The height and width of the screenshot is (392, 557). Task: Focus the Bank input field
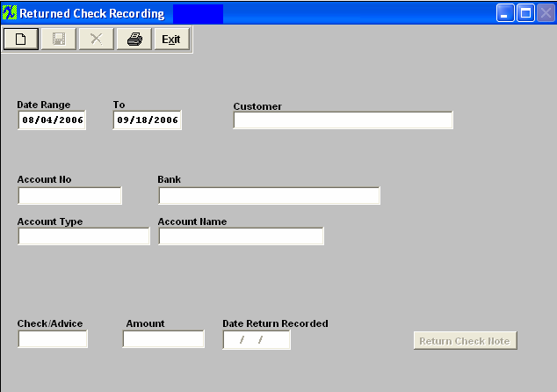coord(269,195)
